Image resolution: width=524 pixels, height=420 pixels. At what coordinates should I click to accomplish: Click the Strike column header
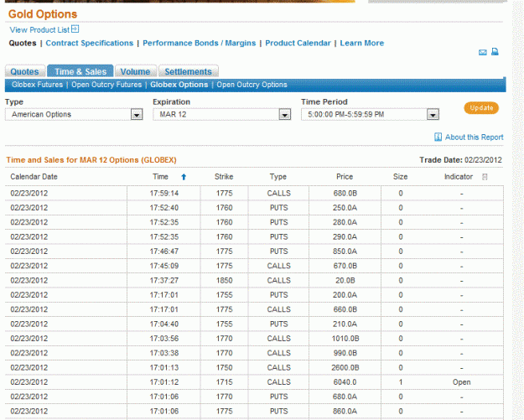pos(224,177)
